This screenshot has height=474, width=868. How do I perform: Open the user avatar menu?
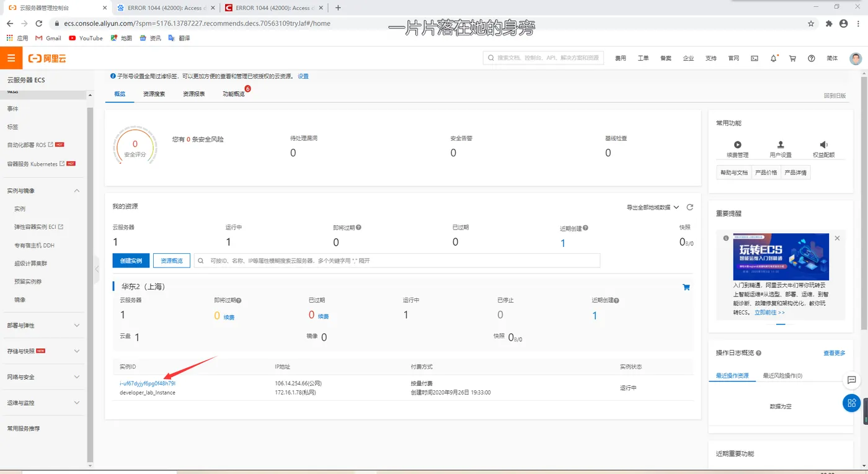click(856, 58)
